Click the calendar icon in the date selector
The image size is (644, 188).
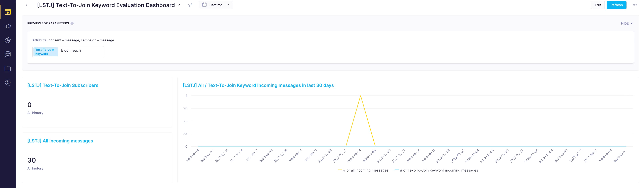coord(204,5)
